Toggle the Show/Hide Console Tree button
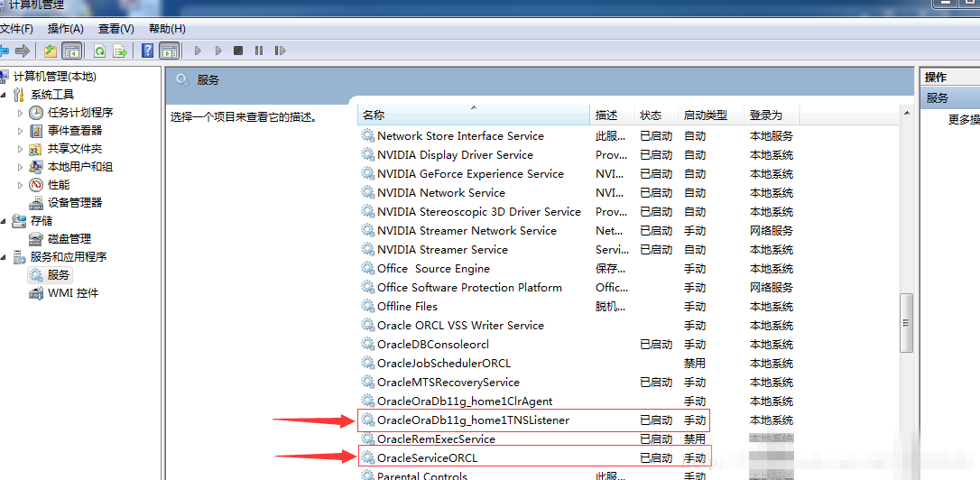 [71, 51]
